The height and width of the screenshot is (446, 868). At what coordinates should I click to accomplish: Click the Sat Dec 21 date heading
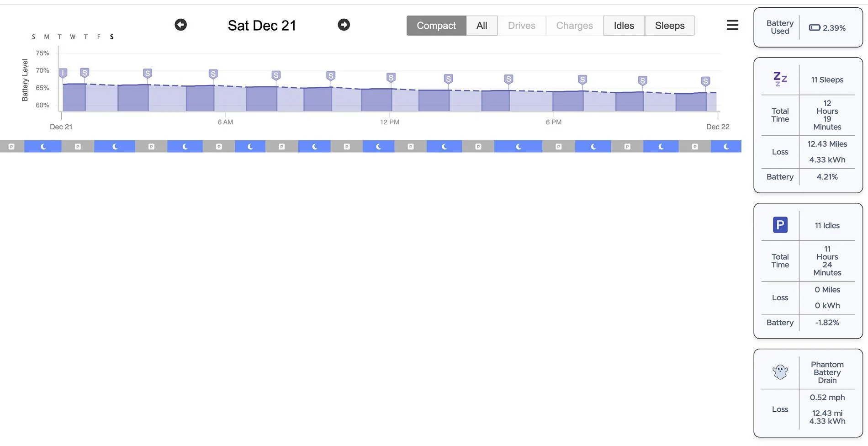tap(262, 26)
